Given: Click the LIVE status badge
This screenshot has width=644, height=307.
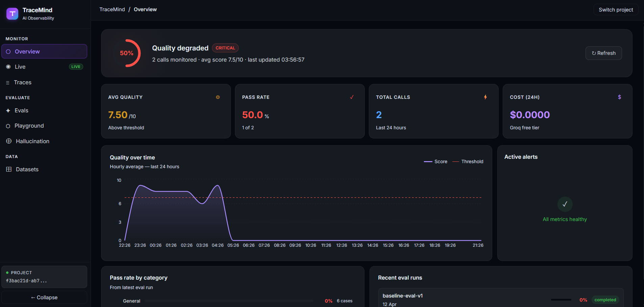Looking at the screenshot, I should click(x=76, y=67).
